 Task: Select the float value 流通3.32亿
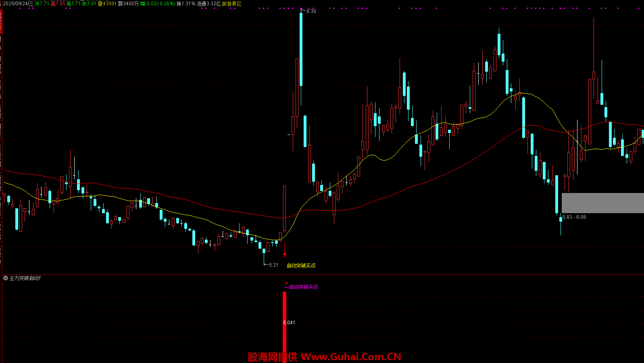pos(208,4)
